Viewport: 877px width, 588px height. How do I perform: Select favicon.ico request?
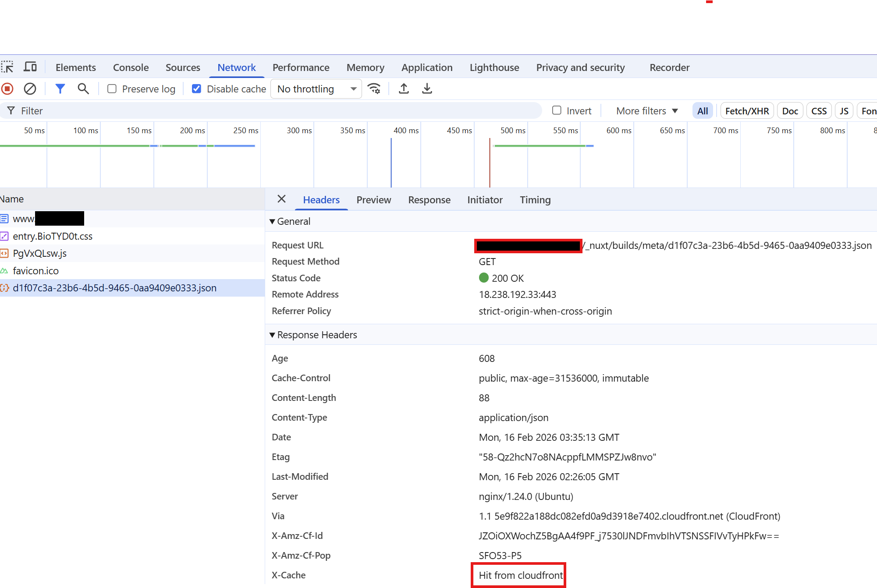pos(132,271)
